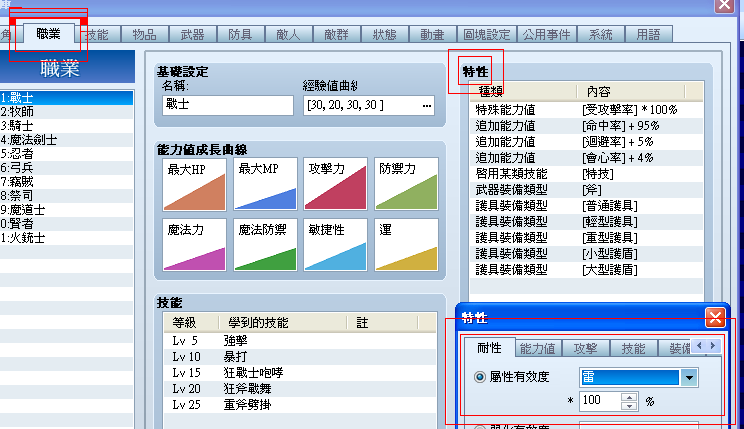Screen dimensions: 744x429
Task: Select the 火銃士 class in the list
Action: point(66,238)
